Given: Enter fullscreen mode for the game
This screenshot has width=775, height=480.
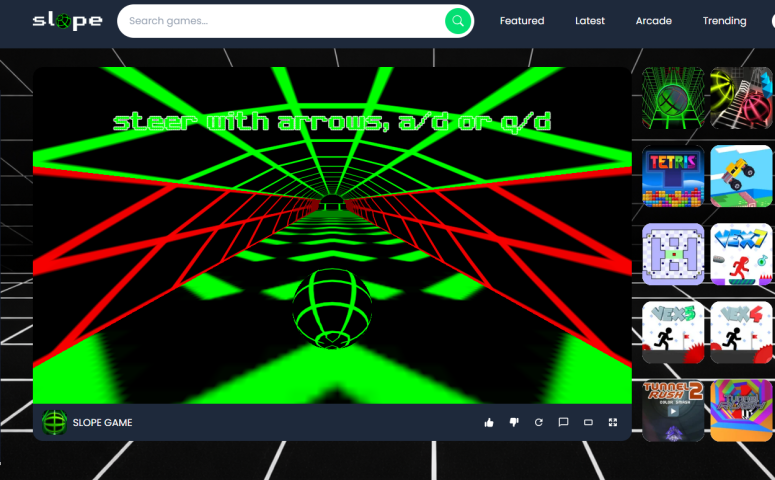Looking at the screenshot, I should (x=613, y=422).
